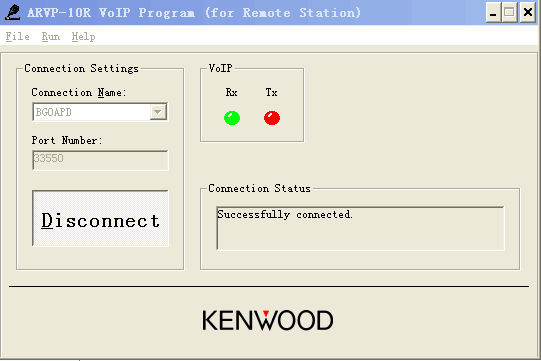Click the application icon in the title bar
The width and height of the screenshot is (541, 361).
[x=13, y=12]
